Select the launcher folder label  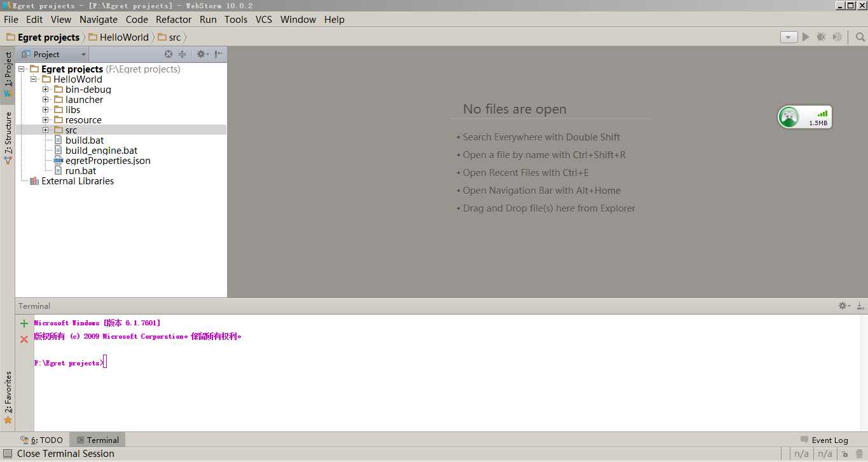[84, 100]
